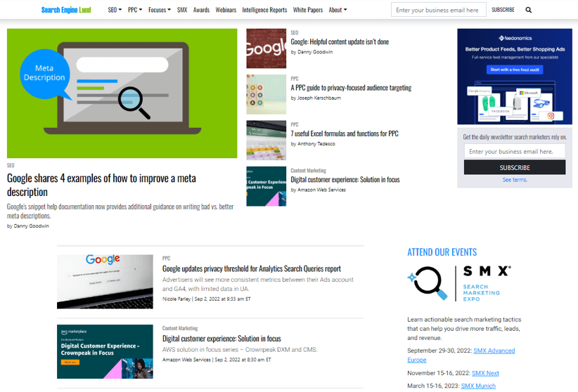The width and height of the screenshot is (578, 392).
Task: Open the small Customer Experience thumbnail in top list
Action: 266,186
